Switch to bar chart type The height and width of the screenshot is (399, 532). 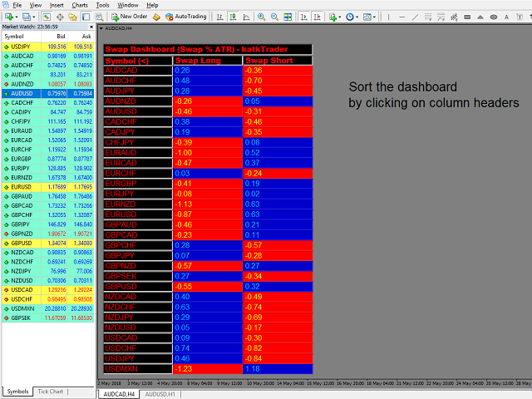coord(219,17)
